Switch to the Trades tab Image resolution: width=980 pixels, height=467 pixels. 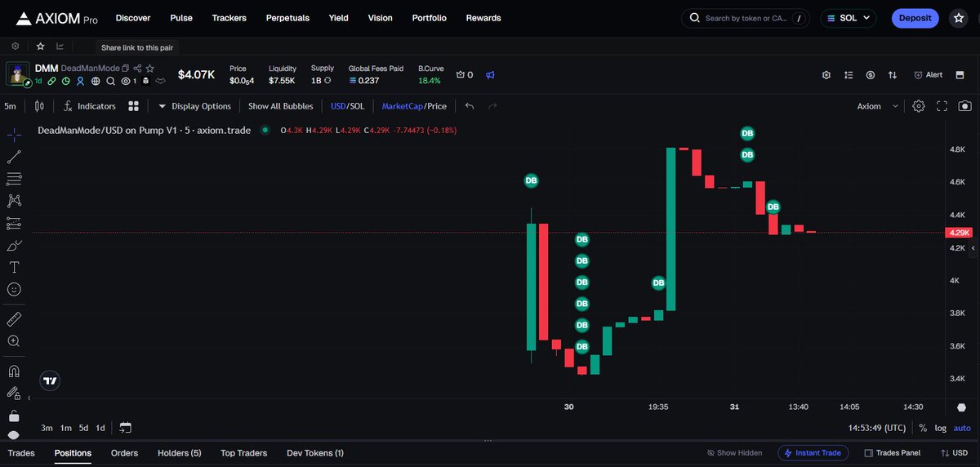(x=21, y=452)
